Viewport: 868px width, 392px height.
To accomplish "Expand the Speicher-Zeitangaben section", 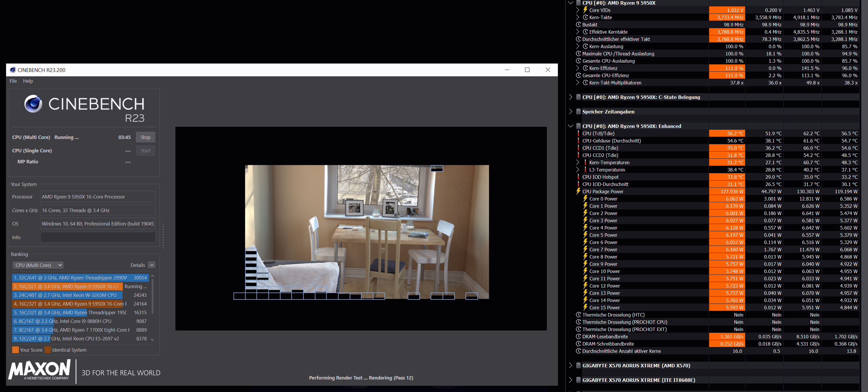I will pos(570,111).
